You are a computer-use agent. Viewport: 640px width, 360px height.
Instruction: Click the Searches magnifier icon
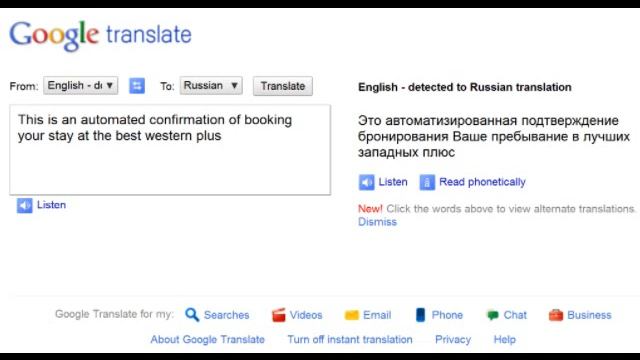192,315
